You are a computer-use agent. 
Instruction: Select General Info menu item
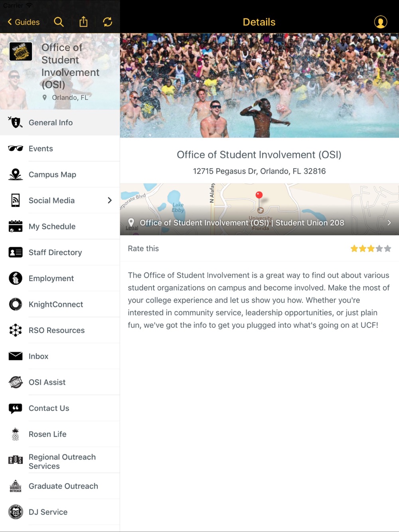point(60,122)
